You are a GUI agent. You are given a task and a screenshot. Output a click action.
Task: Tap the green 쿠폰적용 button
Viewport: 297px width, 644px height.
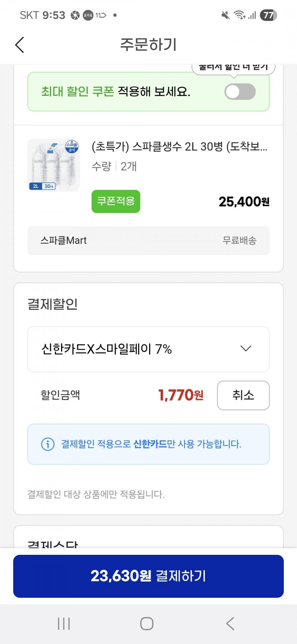(116, 201)
